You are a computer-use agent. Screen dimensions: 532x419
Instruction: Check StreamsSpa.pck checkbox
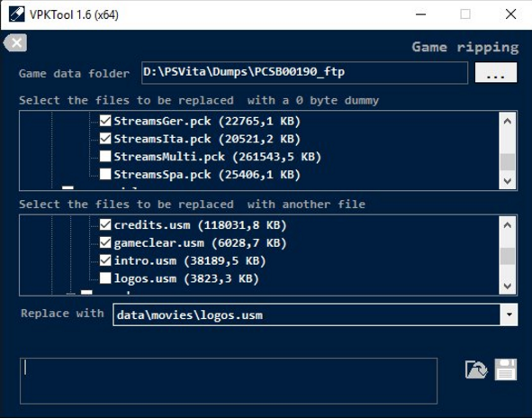[x=105, y=174]
